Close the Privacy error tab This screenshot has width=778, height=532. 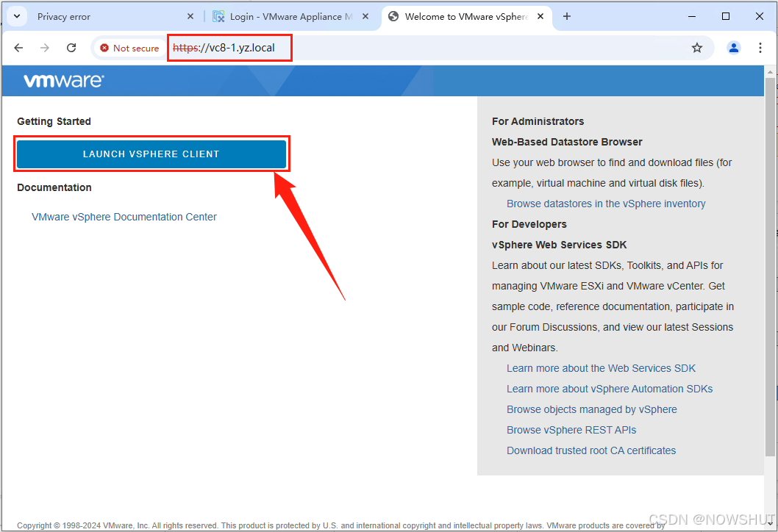[190, 16]
